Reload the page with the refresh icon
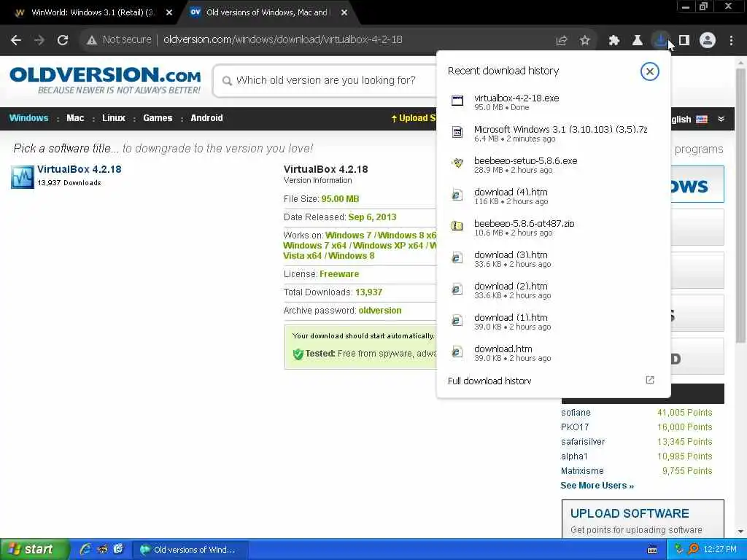The image size is (747, 560). (x=63, y=40)
